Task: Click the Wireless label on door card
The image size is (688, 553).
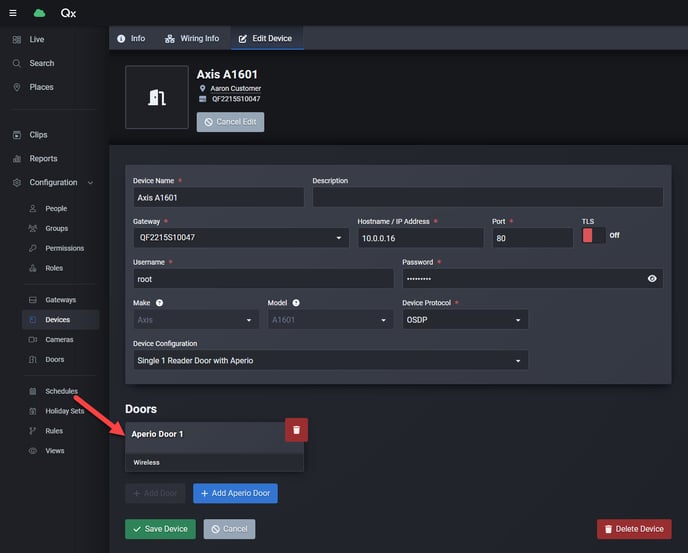Action: (147, 463)
